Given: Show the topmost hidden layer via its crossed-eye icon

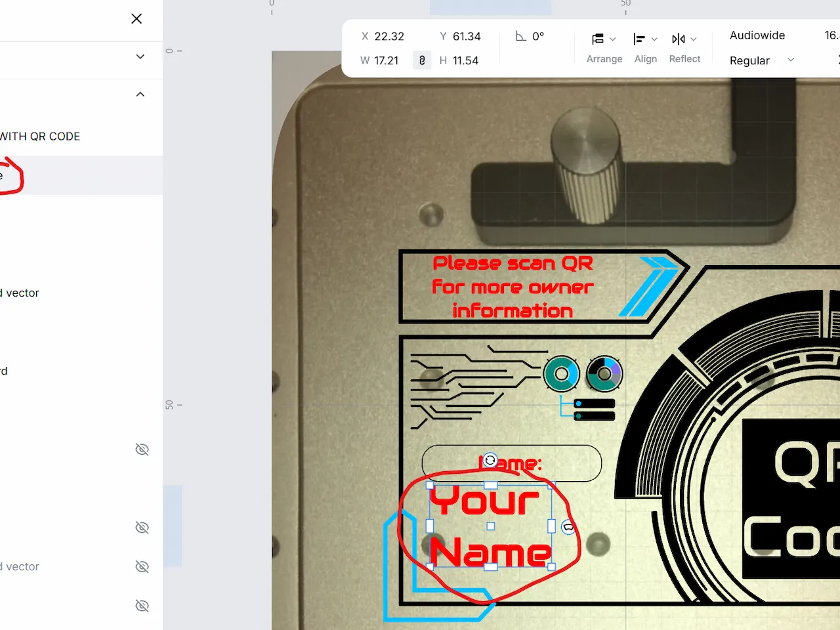Looking at the screenshot, I should [x=142, y=450].
